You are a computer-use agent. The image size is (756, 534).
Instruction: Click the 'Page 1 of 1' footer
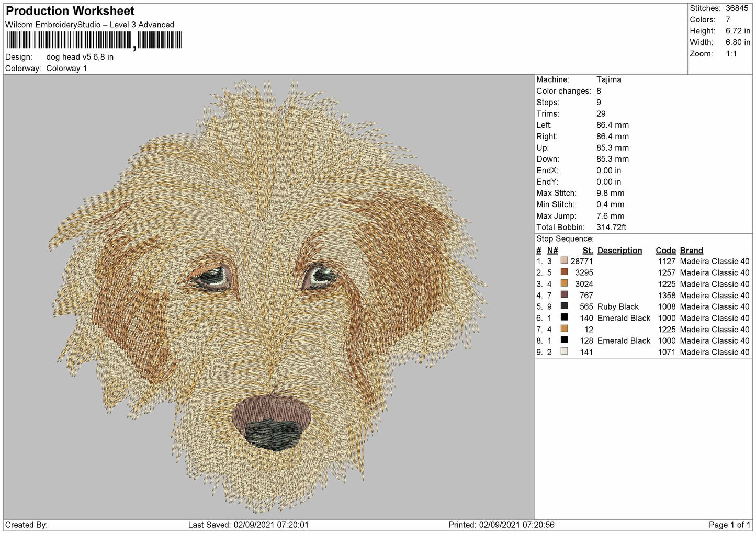pos(729,525)
